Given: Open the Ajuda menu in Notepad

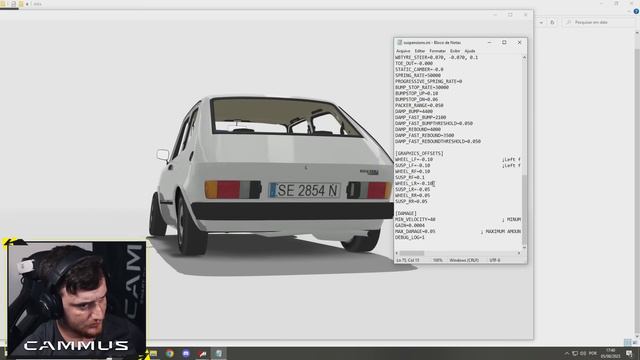Looking at the screenshot, I should [470, 51].
